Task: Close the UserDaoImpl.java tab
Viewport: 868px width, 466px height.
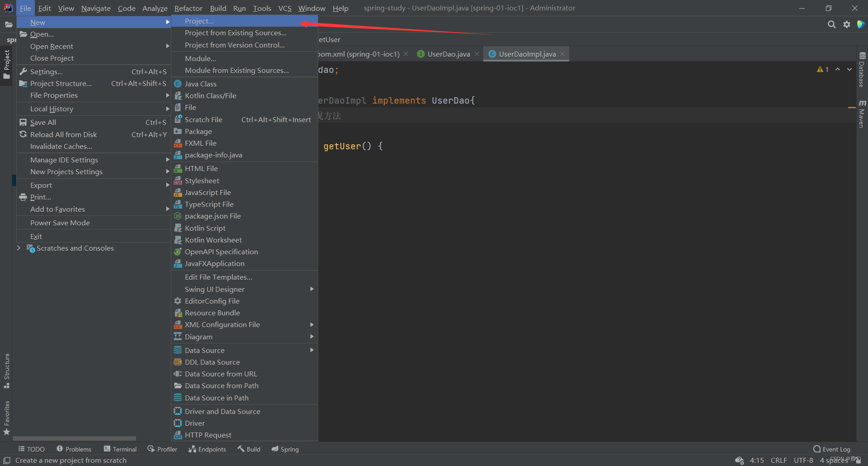Action: (x=562, y=54)
